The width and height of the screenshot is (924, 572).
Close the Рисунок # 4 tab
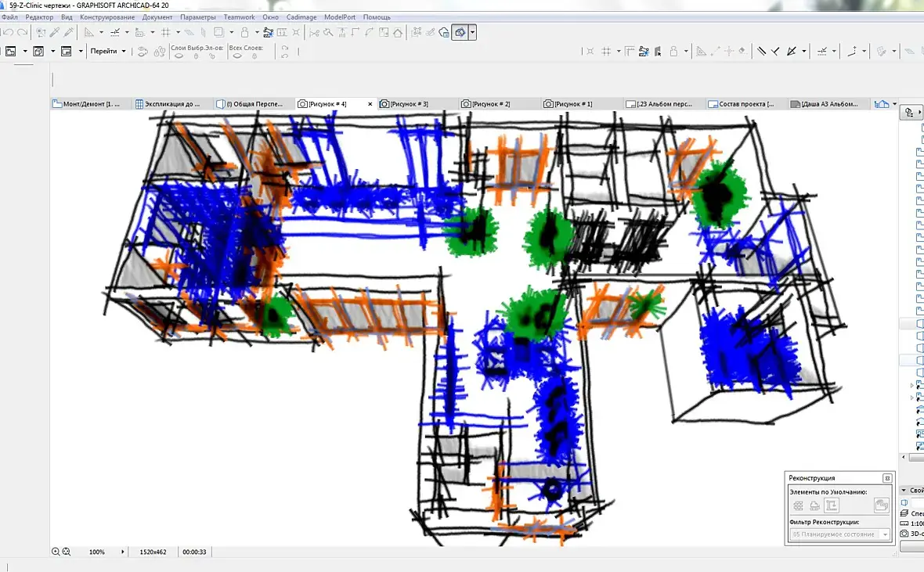click(370, 104)
